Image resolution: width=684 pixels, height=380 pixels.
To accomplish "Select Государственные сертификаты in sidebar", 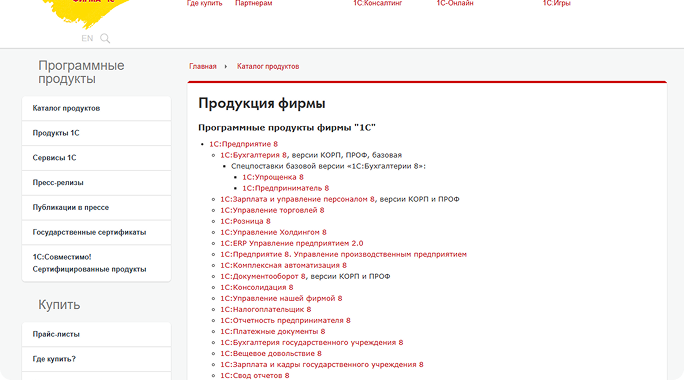I will click(x=96, y=233).
